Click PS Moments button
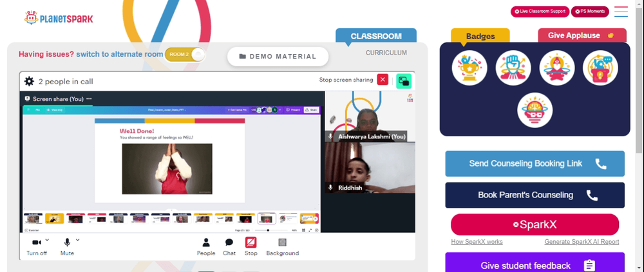The width and height of the screenshot is (644, 272). click(x=590, y=12)
